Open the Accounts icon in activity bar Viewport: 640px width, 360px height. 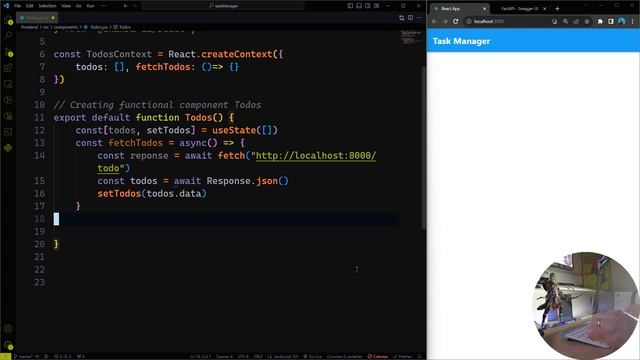pyautogui.click(x=8, y=329)
